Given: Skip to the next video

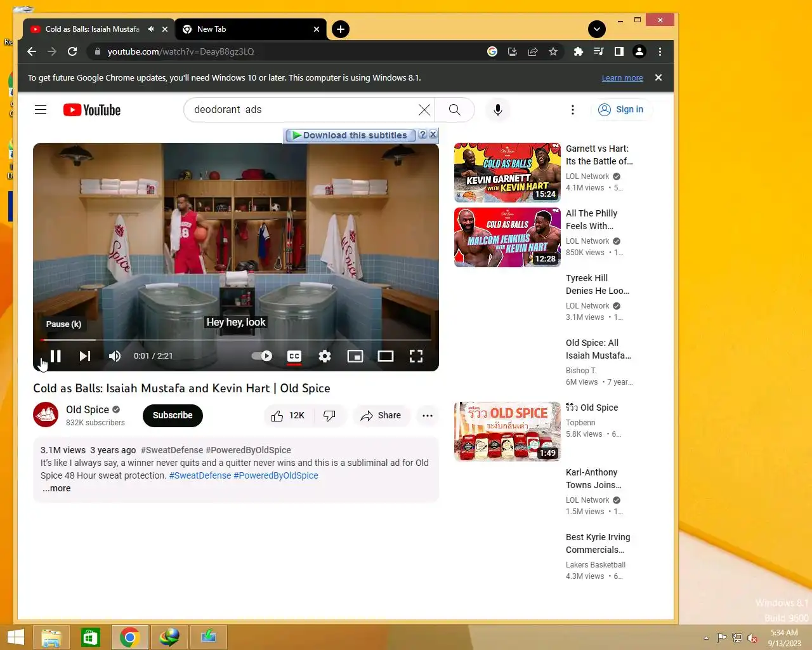Looking at the screenshot, I should click(85, 356).
